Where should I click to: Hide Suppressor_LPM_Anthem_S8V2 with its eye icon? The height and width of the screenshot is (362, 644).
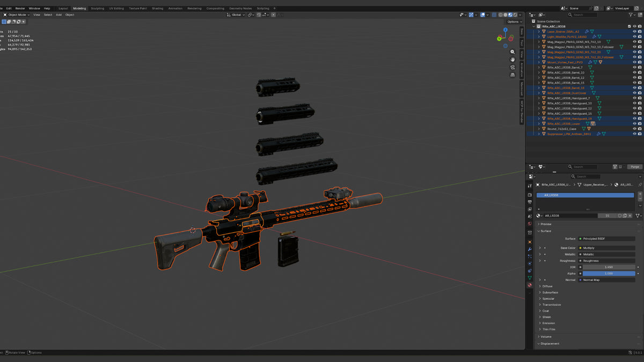click(634, 134)
